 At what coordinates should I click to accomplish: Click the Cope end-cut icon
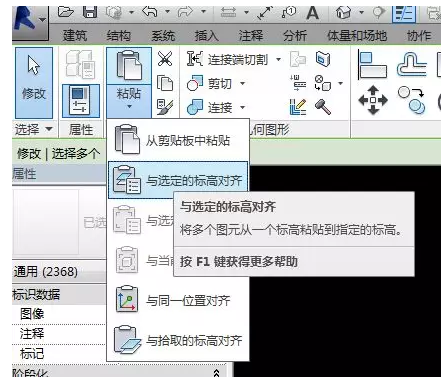click(195, 59)
